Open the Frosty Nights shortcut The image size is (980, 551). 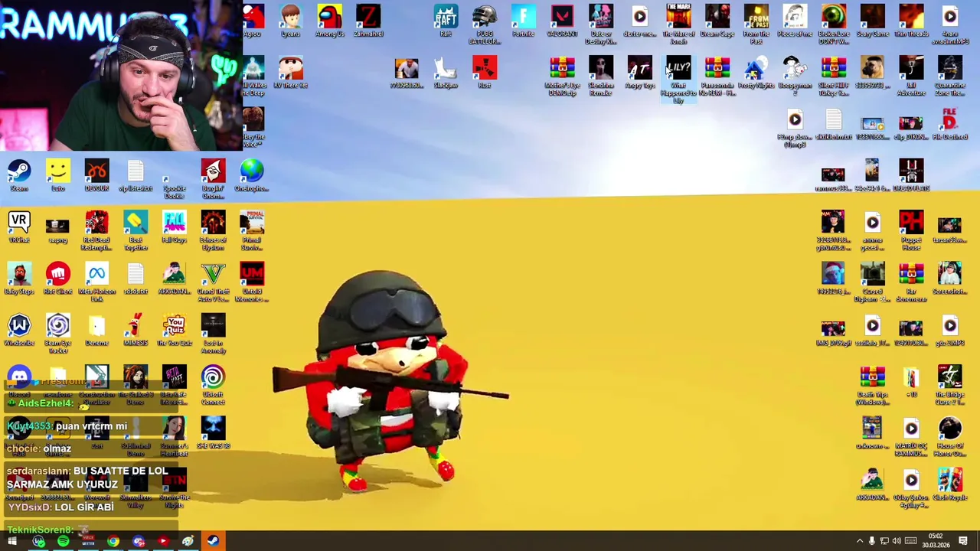pos(756,72)
